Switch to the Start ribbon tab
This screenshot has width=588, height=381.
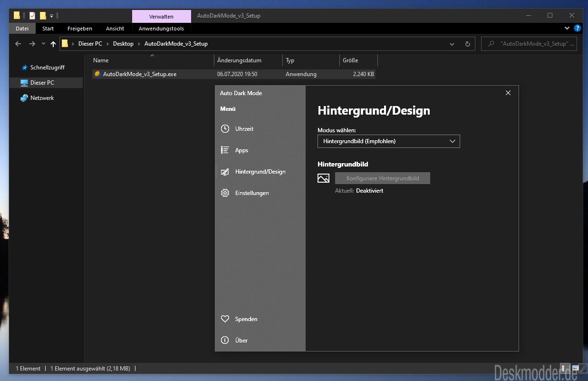pos(48,29)
